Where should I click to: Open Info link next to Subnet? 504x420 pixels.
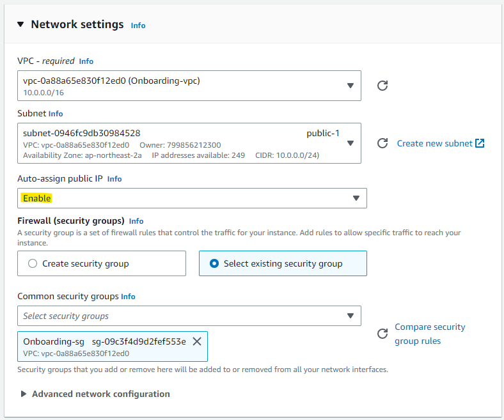(56, 113)
